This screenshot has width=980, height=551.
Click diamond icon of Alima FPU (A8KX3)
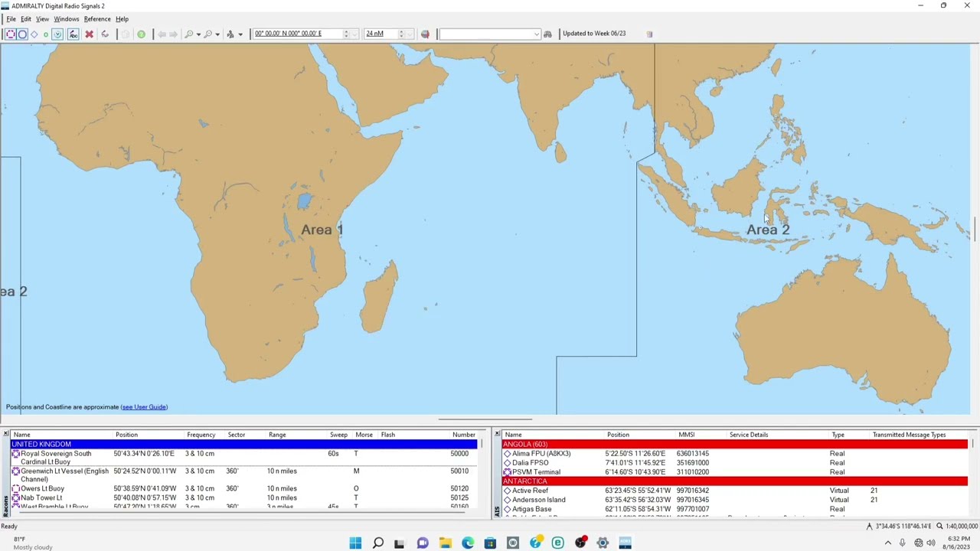[x=507, y=454]
